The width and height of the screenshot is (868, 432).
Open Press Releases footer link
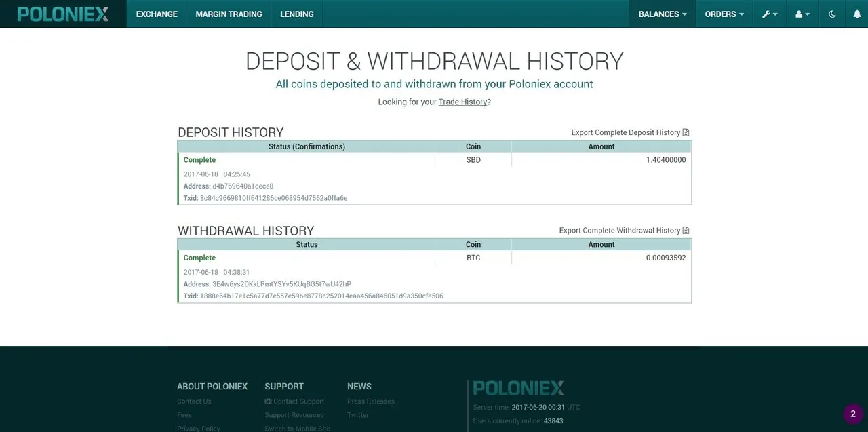371,401
